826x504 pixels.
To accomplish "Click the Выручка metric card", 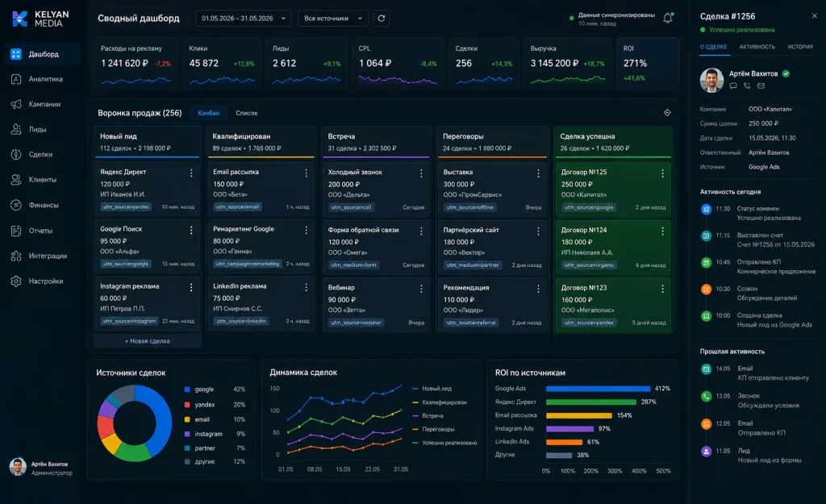I will [568, 64].
